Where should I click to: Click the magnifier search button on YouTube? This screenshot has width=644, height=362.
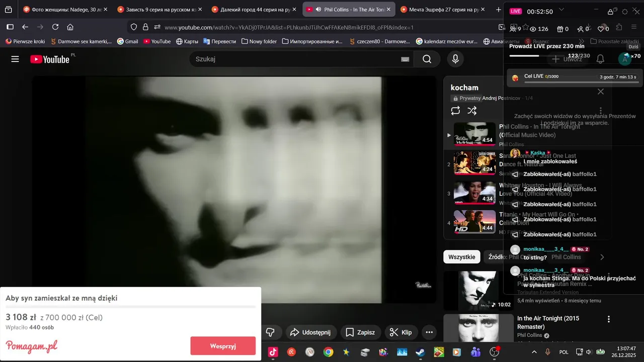click(427, 59)
